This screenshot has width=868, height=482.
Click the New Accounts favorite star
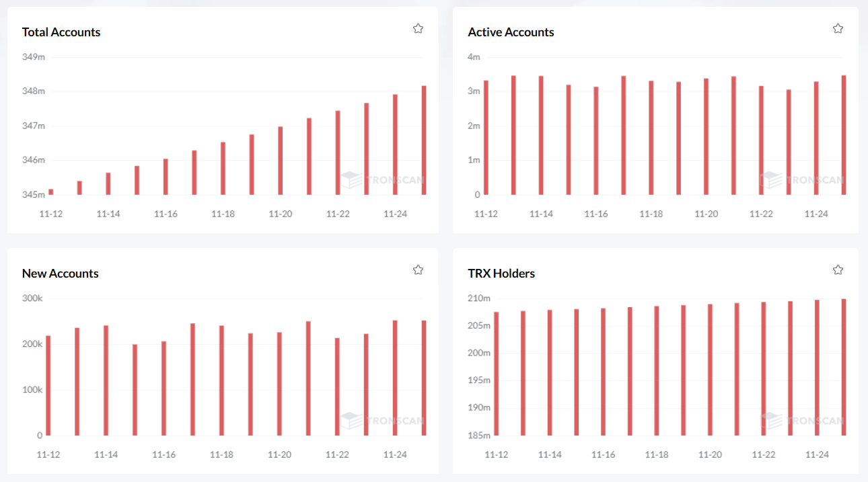pos(418,270)
